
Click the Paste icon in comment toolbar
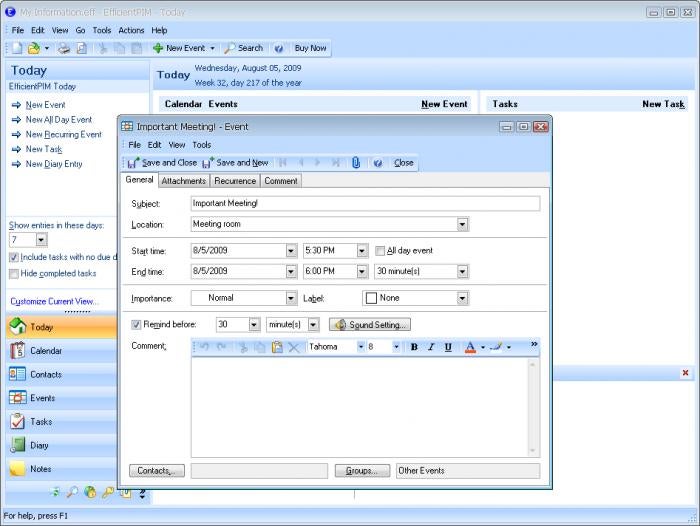point(277,347)
